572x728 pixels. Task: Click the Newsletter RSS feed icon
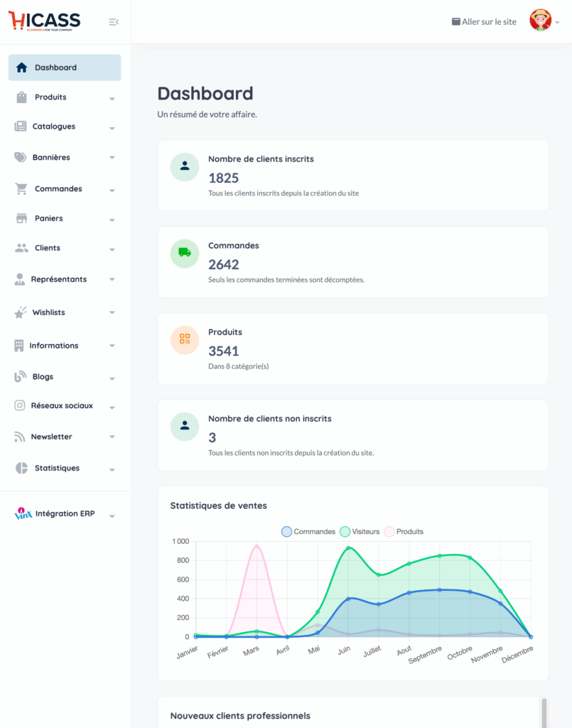pyautogui.click(x=20, y=437)
